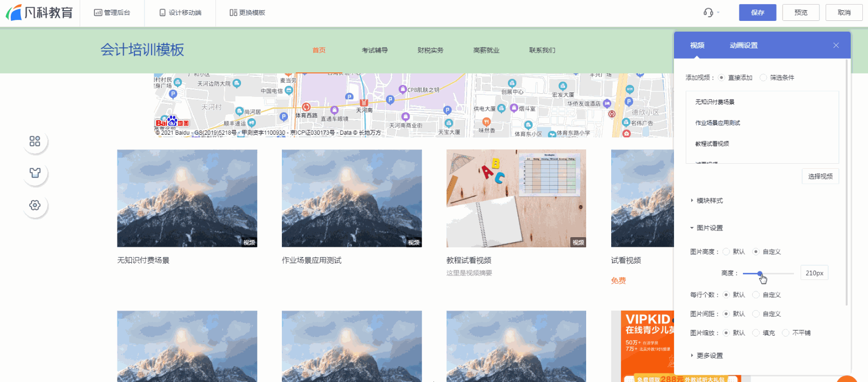Switch to the 视频 tab
Viewport: 868px width, 382px height.
pyautogui.click(x=697, y=45)
